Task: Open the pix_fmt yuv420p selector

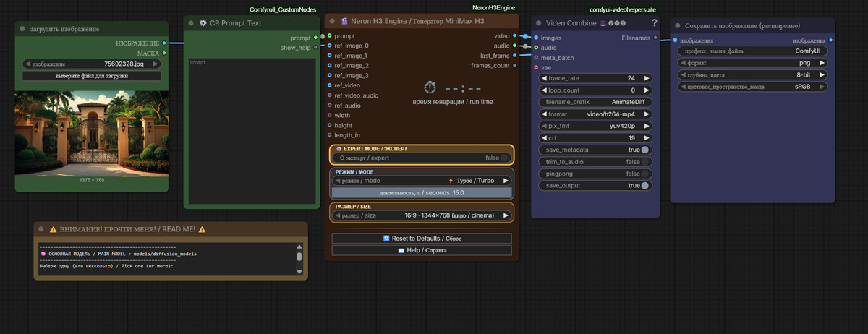Action: pos(595,126)
